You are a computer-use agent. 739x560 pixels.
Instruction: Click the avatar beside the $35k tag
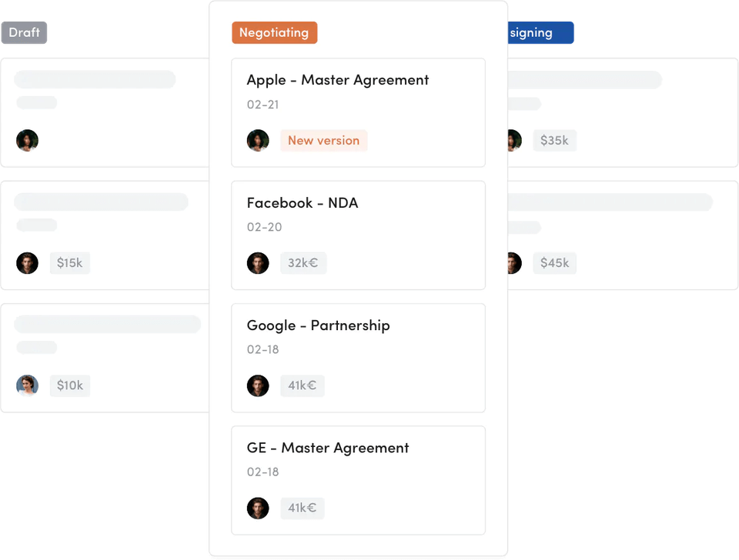coord(514,140)
